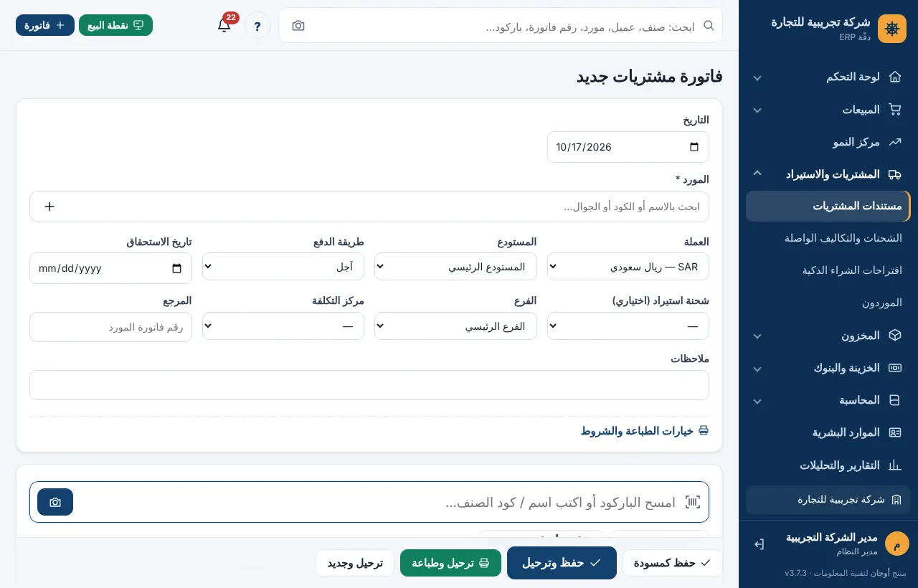The image size is (918, 588).
Task: Open the طريقة الدفع payment method dropdown
Action: tap(283, 267)
